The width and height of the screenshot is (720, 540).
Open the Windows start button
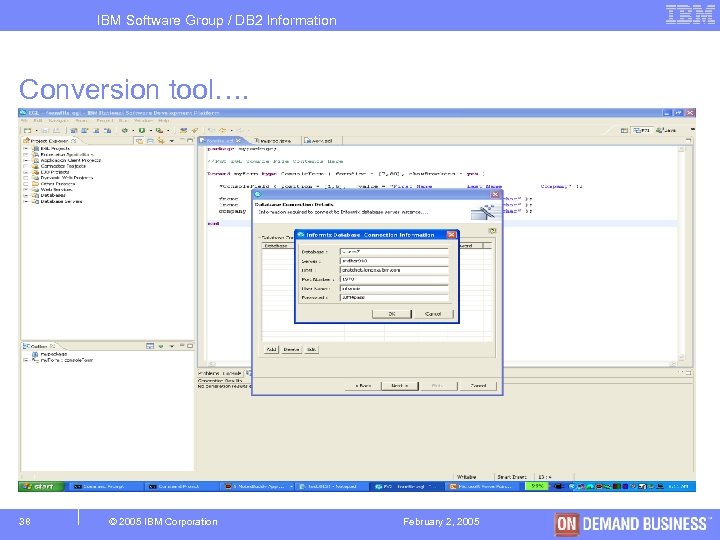point(40,486)
